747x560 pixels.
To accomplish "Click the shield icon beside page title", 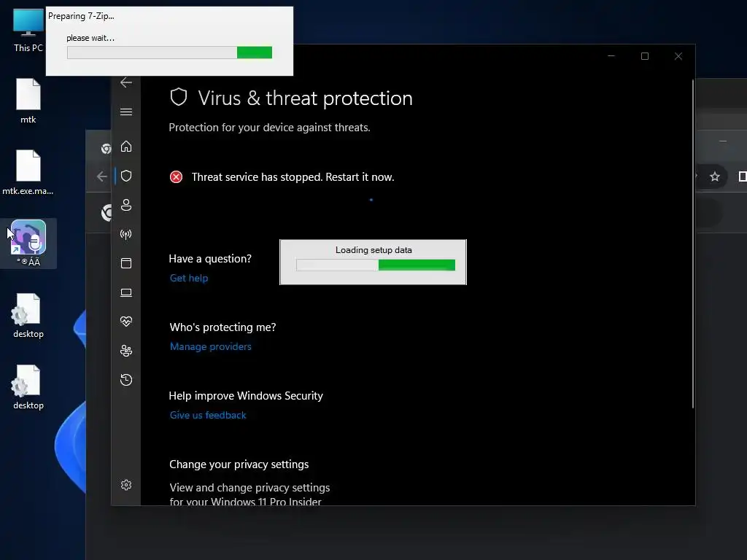I will (x=179, y=97).
